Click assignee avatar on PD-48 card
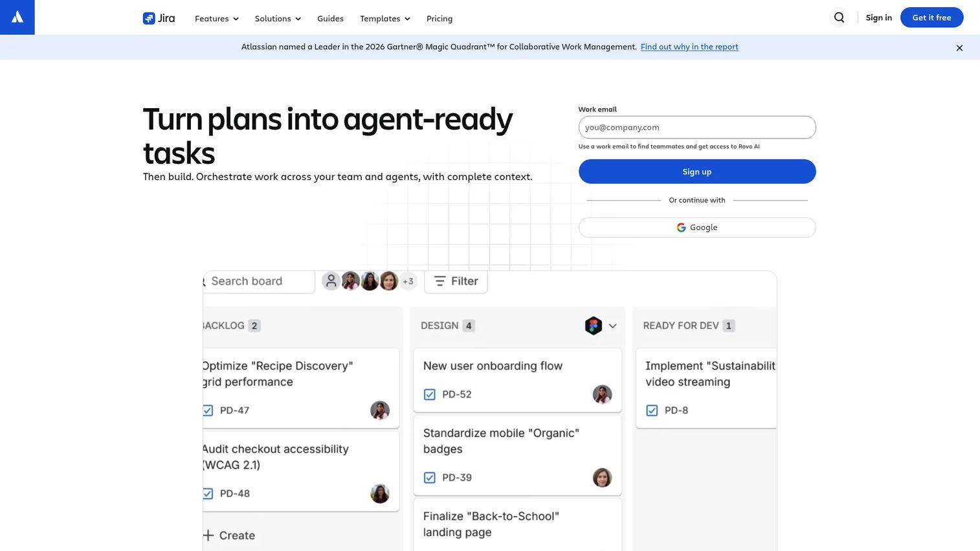980x551 pixels. point(380,493)
